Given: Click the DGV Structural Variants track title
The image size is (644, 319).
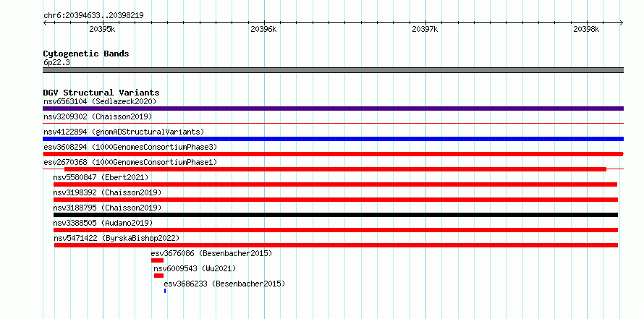Looking at the screenshot, I should tap(101, 93).
